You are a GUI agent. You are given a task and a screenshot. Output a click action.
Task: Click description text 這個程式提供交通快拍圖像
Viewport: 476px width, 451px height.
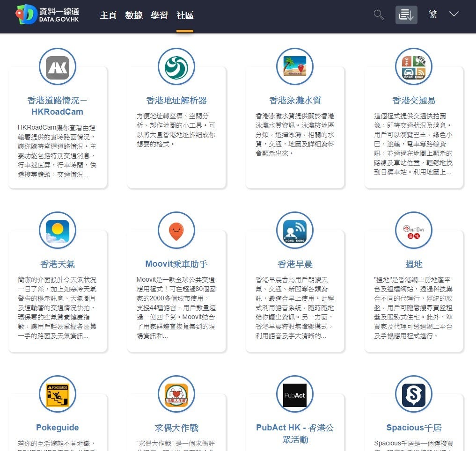[413, 144]
